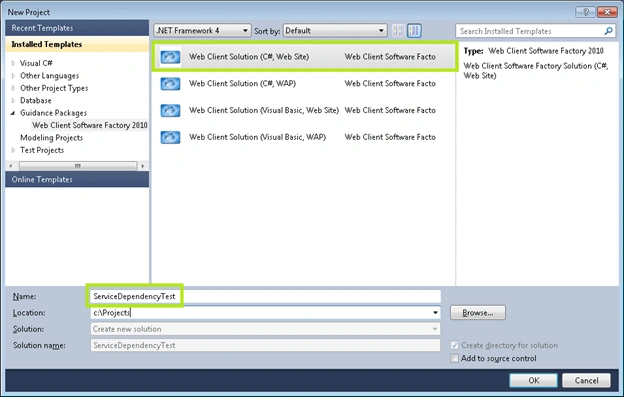Image resolution: width=624 pixels, height=397 pixels.
Task: Select the Visual C# tree label
Action: click(x=36, y=63)
